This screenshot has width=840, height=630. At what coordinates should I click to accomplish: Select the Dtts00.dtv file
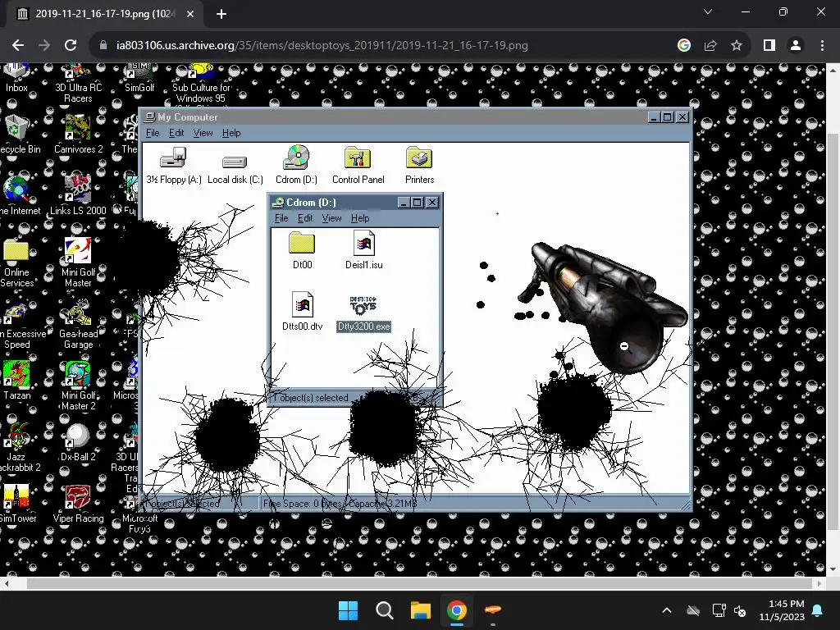tap(302, 311)
